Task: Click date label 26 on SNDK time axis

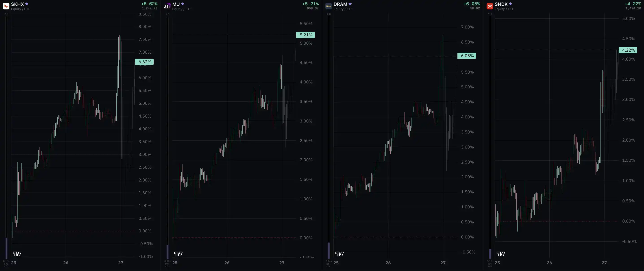Action: coord(550,263)
